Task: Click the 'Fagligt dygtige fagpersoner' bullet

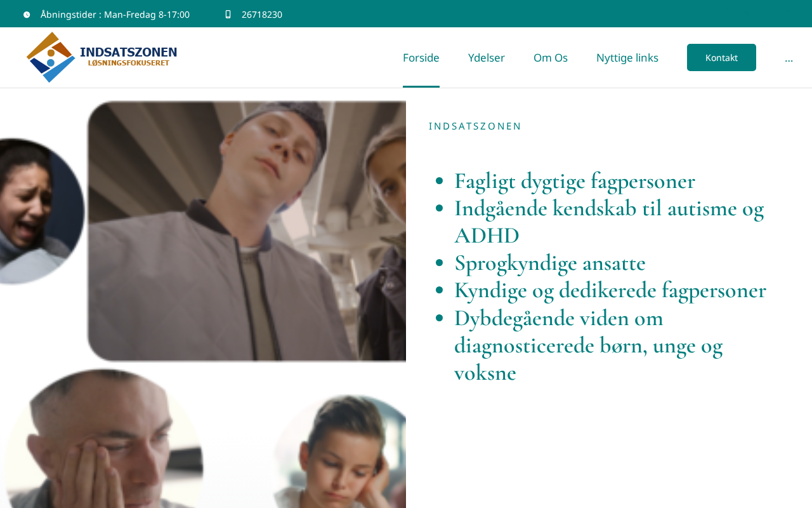Action: pyautogui.click(x=575, y=181)
